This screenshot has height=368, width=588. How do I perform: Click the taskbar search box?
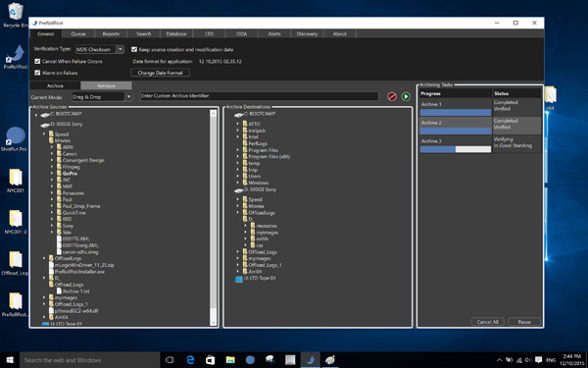coord(90,360)
